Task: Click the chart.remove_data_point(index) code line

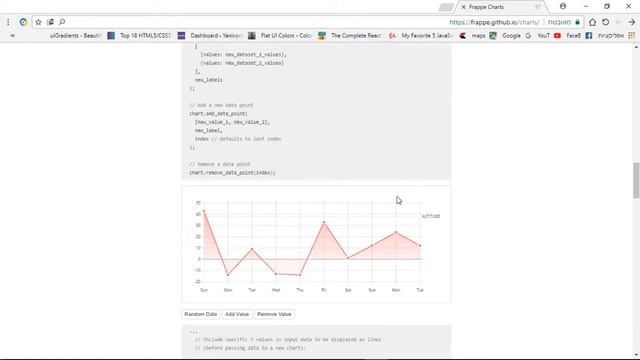Action: (x=232, y=173)
